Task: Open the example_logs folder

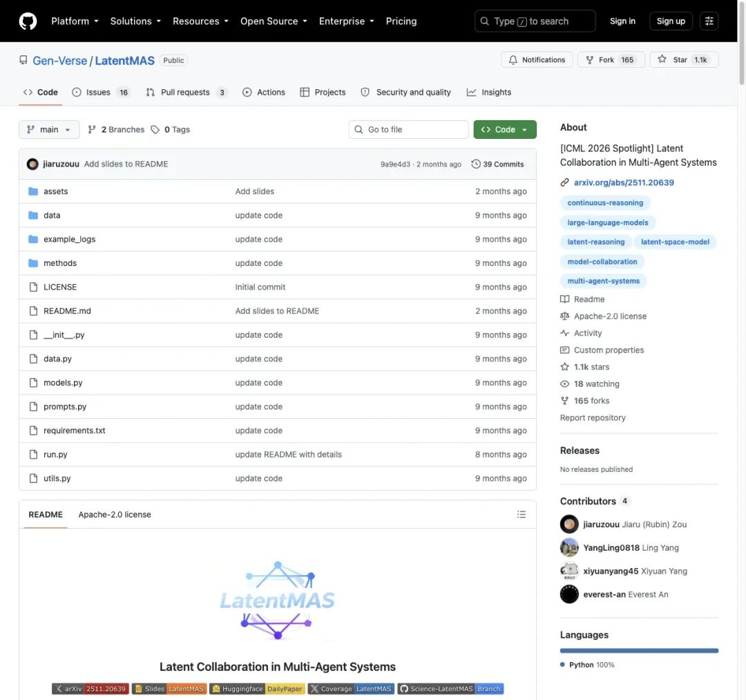Action: pyautogui.click(x=70, y=239)
